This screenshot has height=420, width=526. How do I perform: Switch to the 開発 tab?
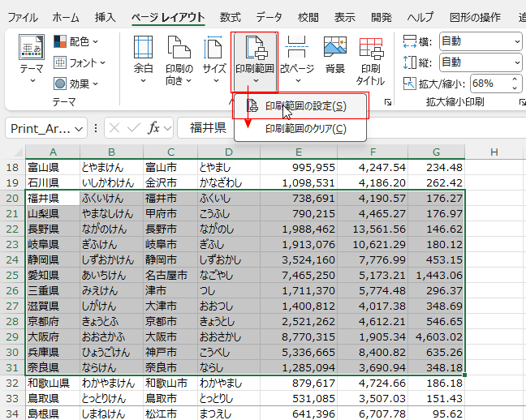pyautogui.click(x=381, y=17)
